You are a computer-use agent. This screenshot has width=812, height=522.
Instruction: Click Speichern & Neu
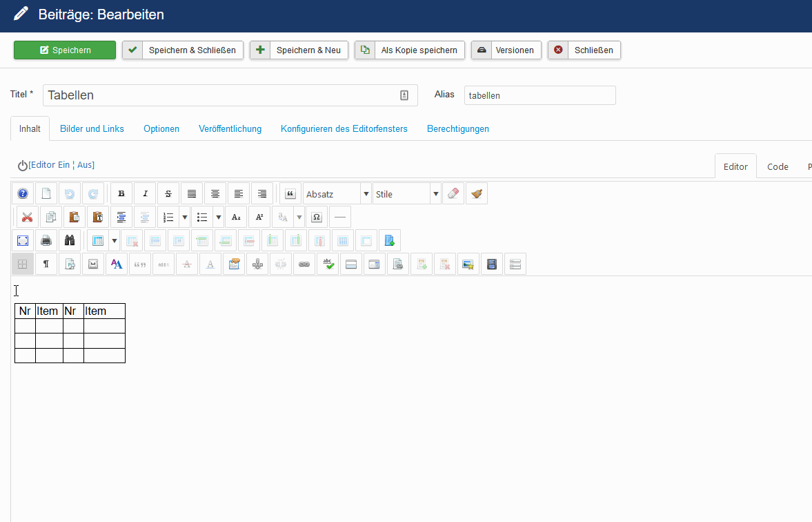click(299, 50)
